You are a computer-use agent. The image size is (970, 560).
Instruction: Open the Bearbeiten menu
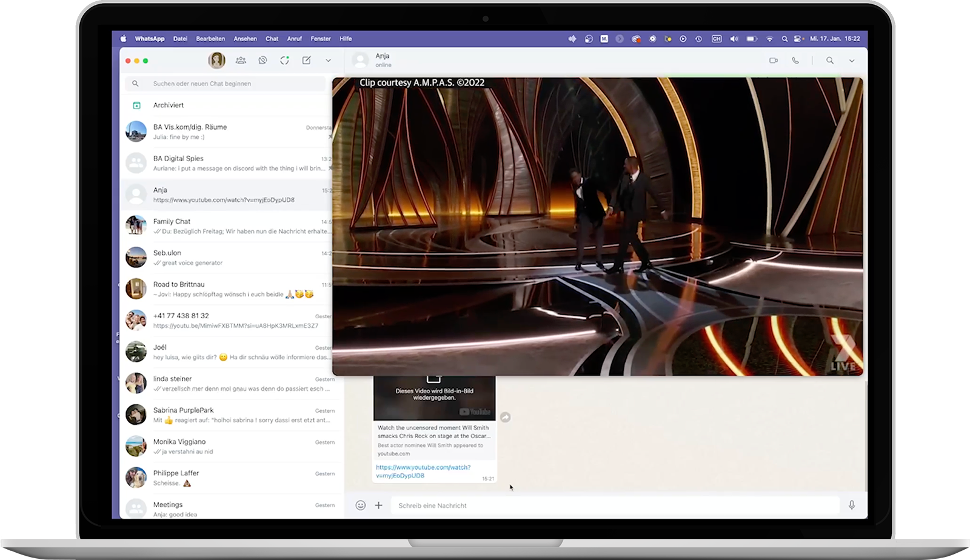pos(210,39)
